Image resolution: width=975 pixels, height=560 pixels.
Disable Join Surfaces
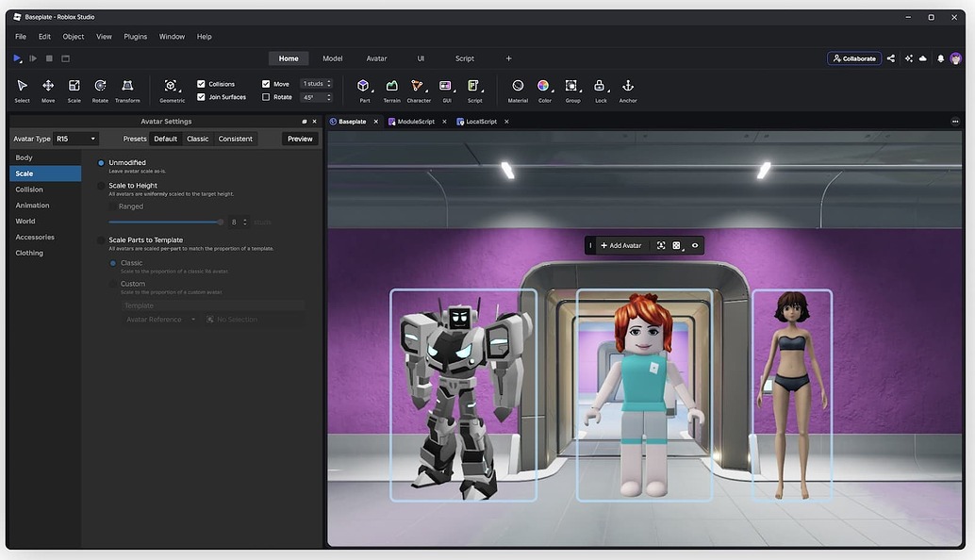click(x=200, y=96)
